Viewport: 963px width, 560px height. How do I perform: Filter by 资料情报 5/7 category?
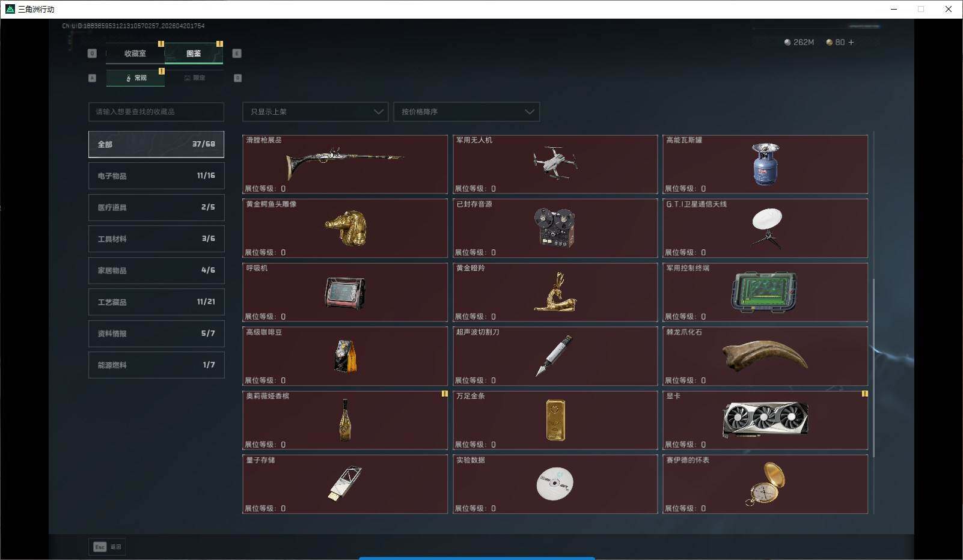pyautogui.click(x=156, y=333)
